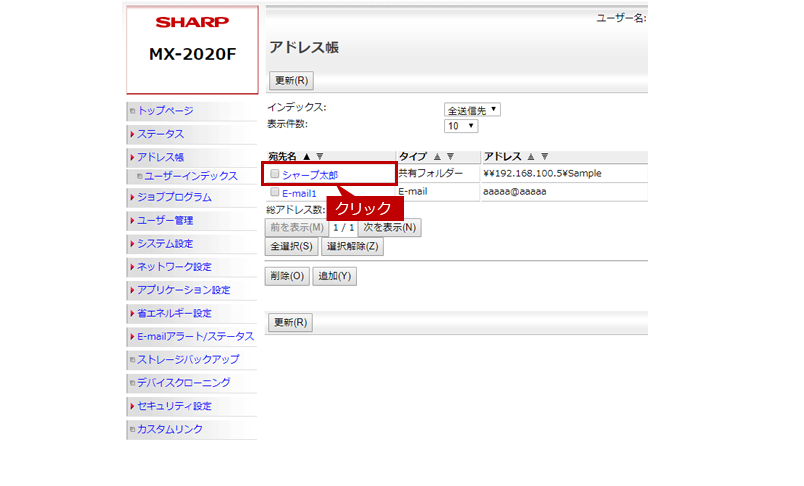Tick the checkbox for シャープ太郎
The height and width of the screenshot is (486, 804).
(x=275, y=174)
